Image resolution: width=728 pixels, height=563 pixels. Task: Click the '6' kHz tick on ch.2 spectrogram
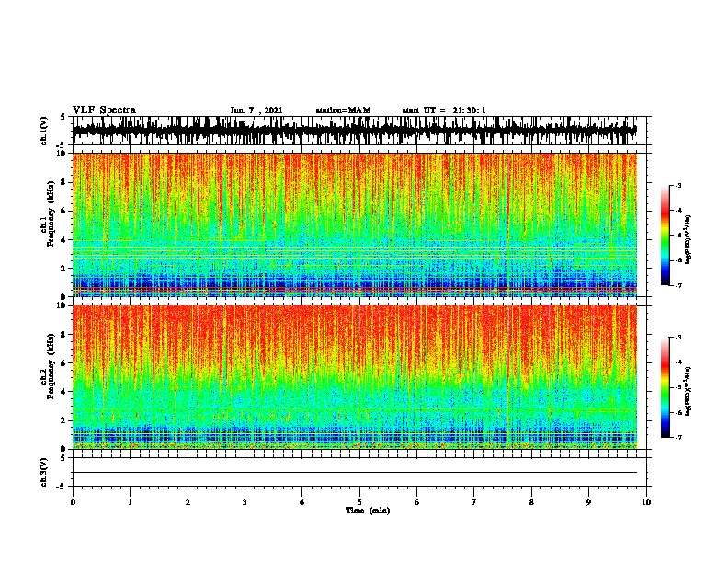pos(63,363)
